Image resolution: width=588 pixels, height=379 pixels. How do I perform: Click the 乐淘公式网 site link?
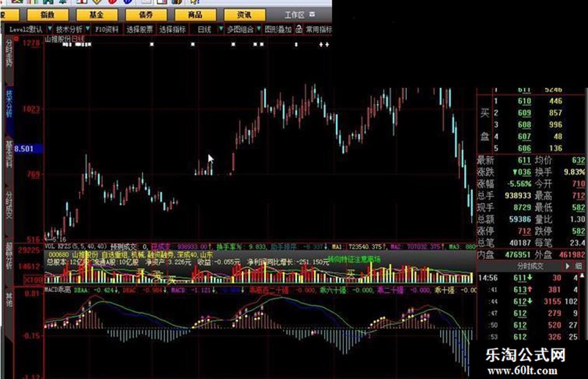pyautogui.click(x=525, y=355)
